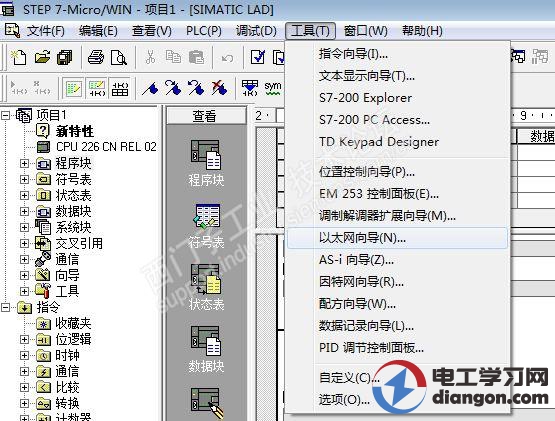Open PID 调节控制面板... menu entry
Viewport: 555px width, 421px height.
[397, 348]
